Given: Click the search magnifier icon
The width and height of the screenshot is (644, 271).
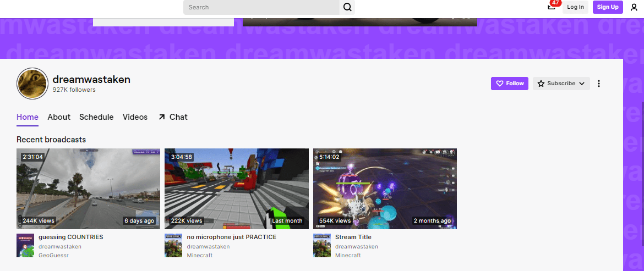Looking at the screenshot, I should (x=347, y=7).
